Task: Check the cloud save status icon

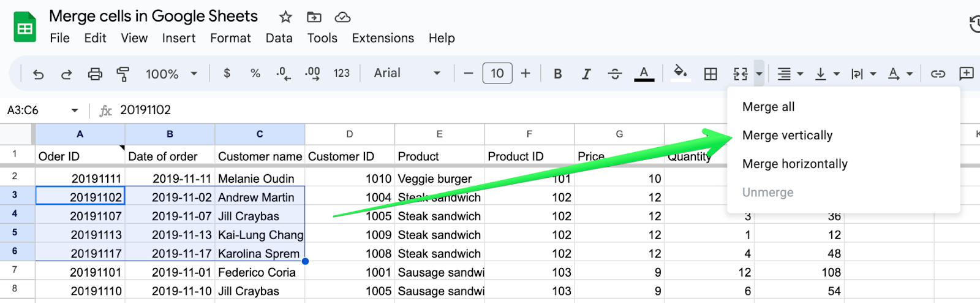Action: coord(343,17)
